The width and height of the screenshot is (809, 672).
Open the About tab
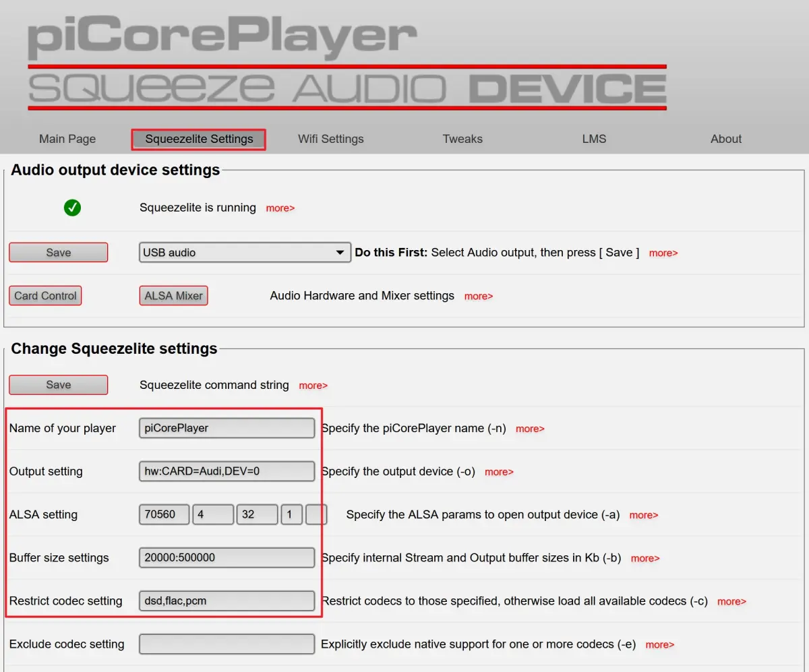(726, 139)
